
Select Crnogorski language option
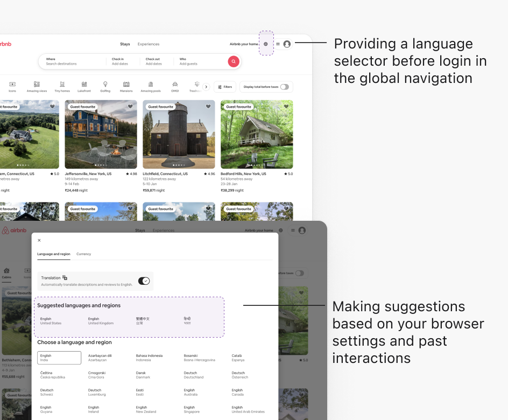coord(97,375)
